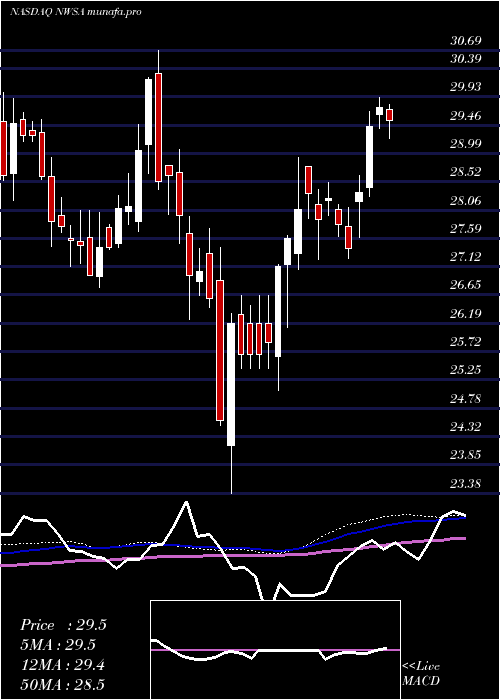500x700 pixels.
Task: Choose the 24.32 price label
Action: click(466, 427)
